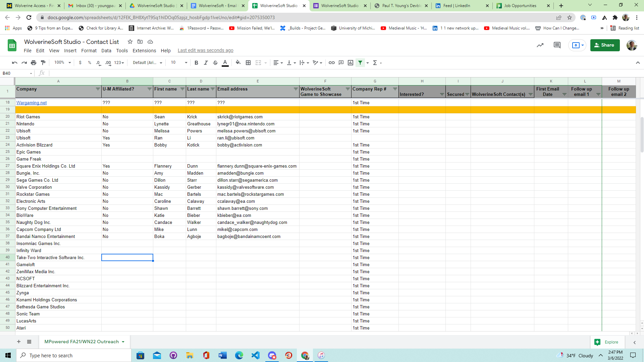Open the borders menu
This screenshot has width=644, height=362.
(248, 63)
